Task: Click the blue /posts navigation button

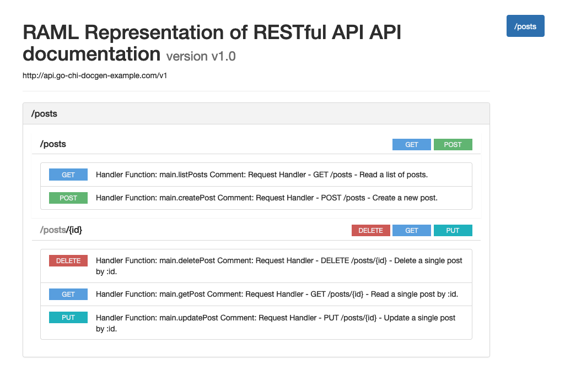Action: coord(525,26)
